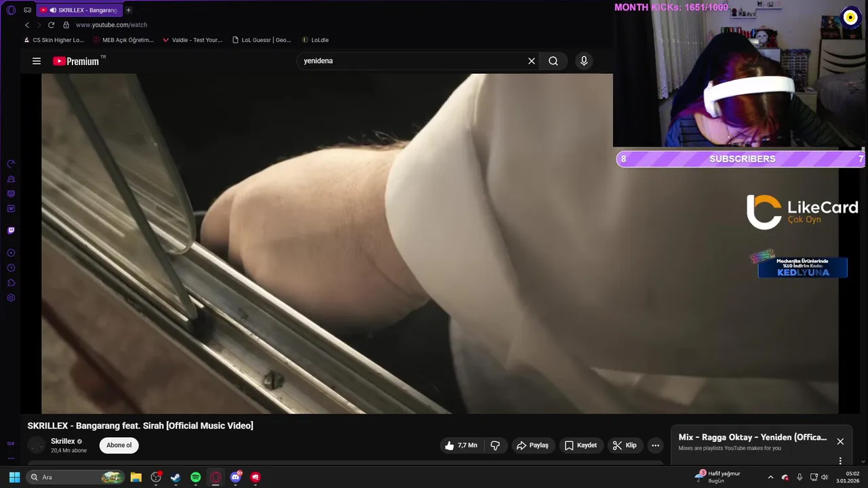The height and width of the screenshot is (488, 868).
Task: Open the CS Skin Higher Lo... bookmark
Action: click(x=54, y=40)
